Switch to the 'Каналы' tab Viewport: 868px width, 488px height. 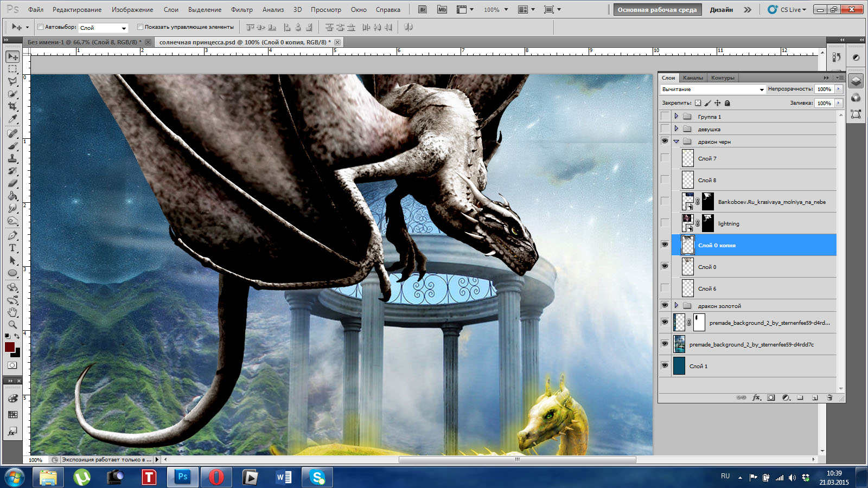tap(693, 78)
